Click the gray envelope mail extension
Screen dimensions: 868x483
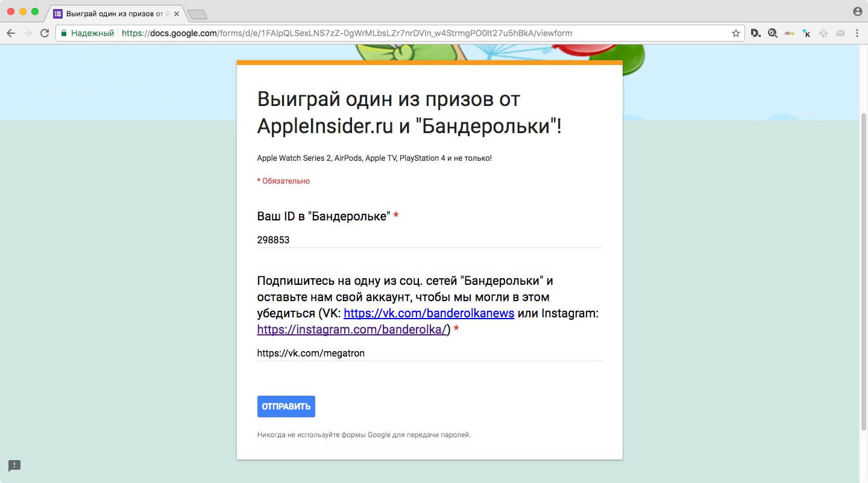tap(840, 34)
